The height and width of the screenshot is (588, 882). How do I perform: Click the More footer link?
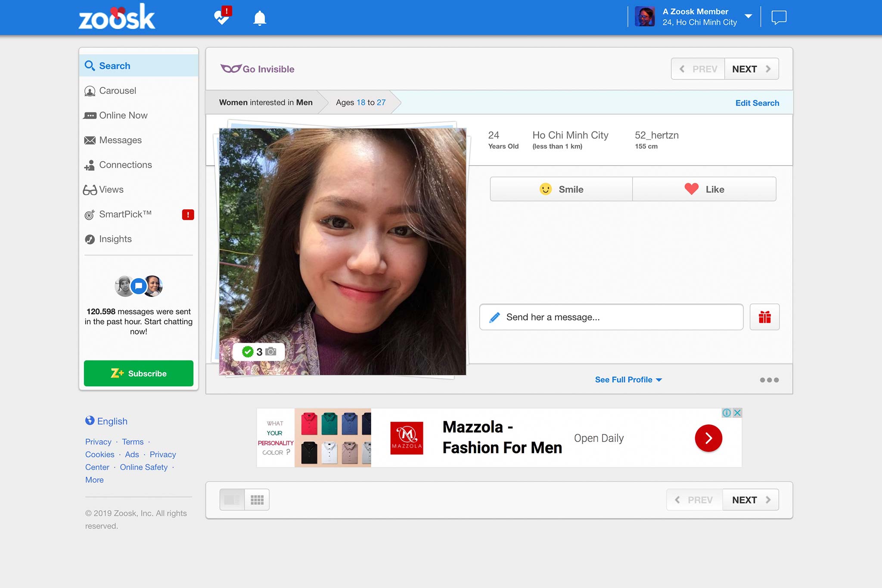pos(94,480)
